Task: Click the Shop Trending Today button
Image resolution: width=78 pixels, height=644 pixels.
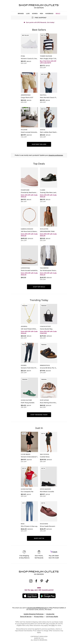Action: click(39, 415)
